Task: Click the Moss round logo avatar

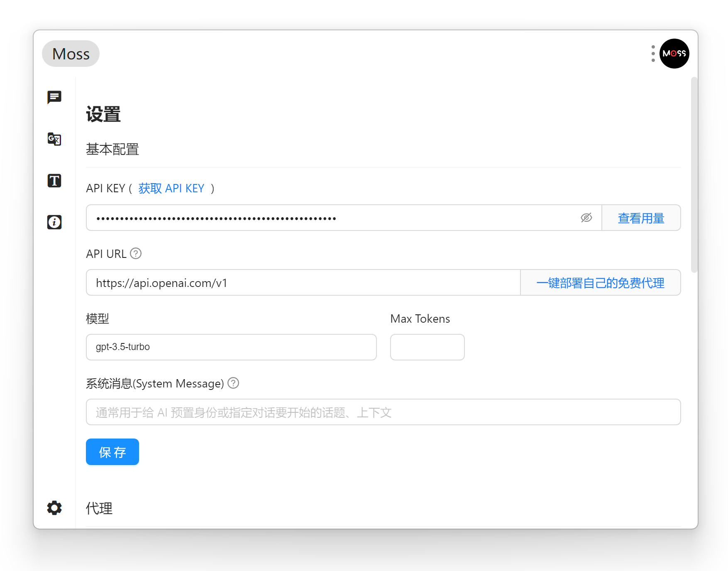Action: pos(674,54)
